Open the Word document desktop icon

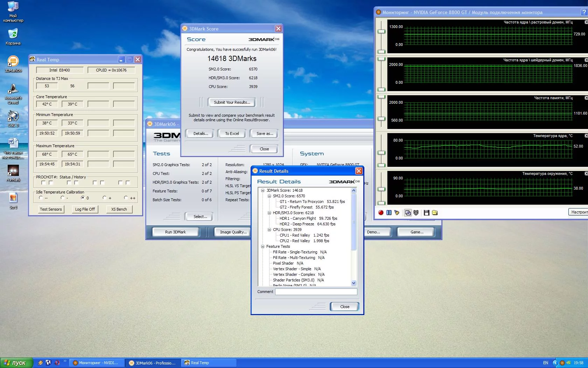[13, 148]
